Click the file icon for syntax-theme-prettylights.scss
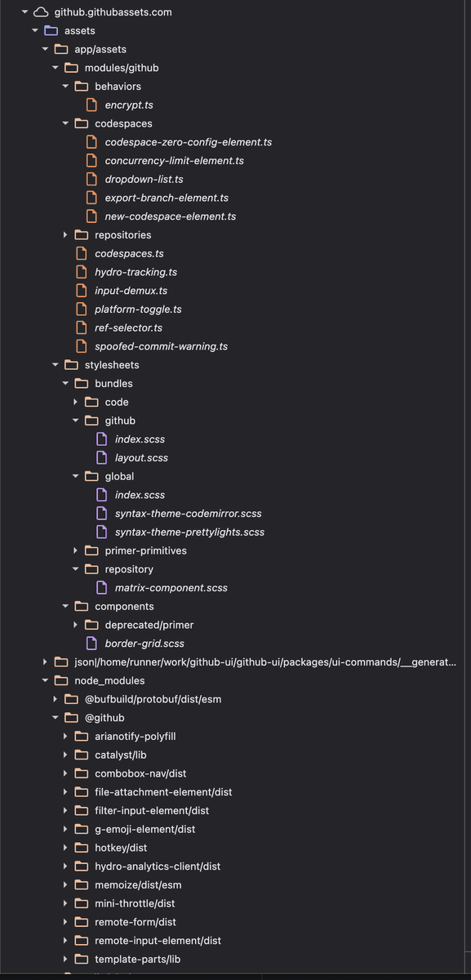 click(101, 532)
